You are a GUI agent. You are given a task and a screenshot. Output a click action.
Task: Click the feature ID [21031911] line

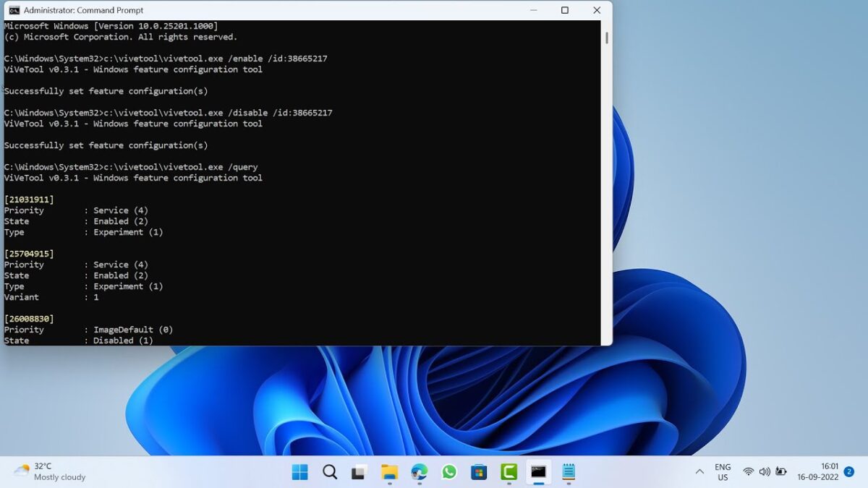pyautogui.click(x=29, y=200)
